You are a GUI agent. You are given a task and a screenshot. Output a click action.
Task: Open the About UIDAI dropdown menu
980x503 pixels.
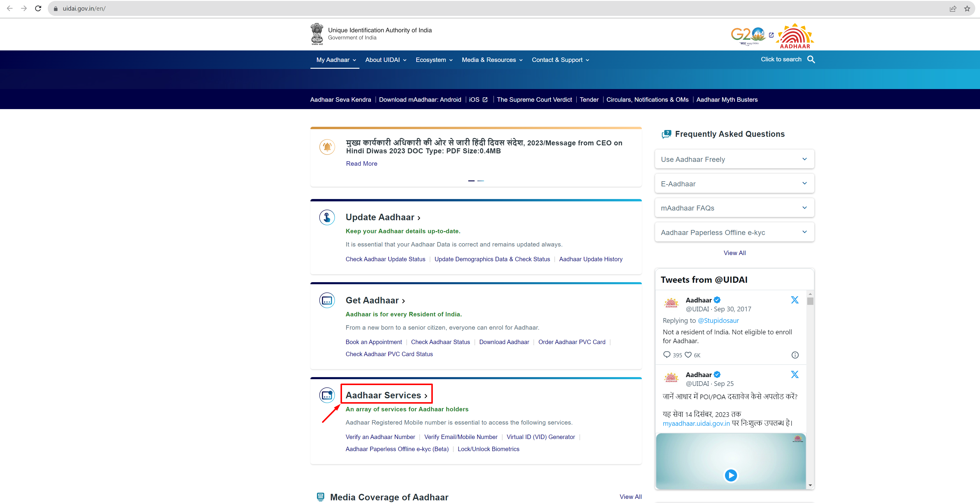point(386,60)
